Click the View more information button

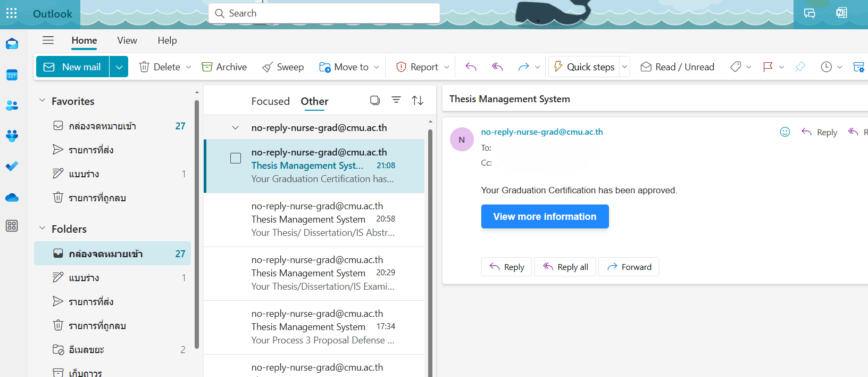click(x=545, y=217)
